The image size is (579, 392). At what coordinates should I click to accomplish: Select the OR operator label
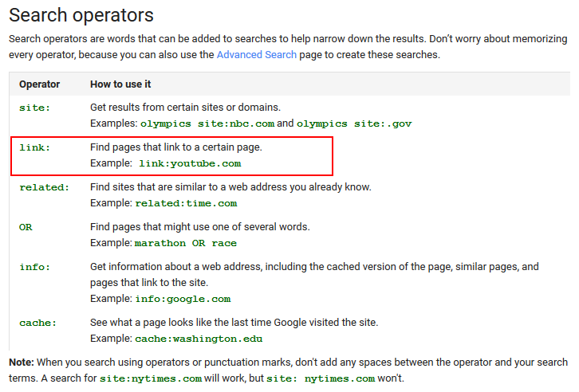tap(26, 227)
